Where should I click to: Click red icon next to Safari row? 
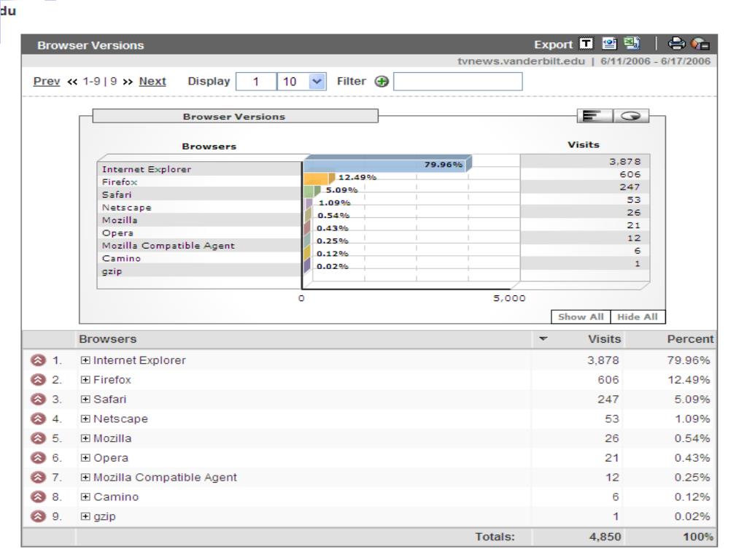pos(38,400)
